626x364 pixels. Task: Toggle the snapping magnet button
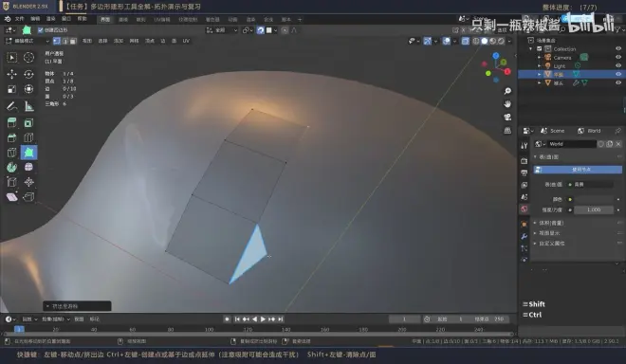(260, 30)
